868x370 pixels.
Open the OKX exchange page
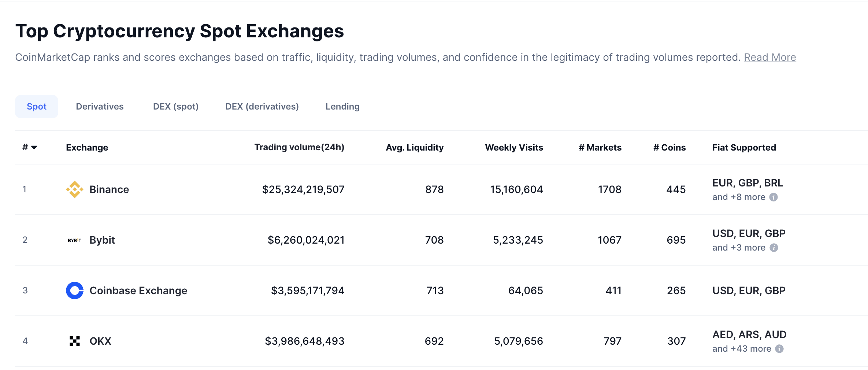100,341
